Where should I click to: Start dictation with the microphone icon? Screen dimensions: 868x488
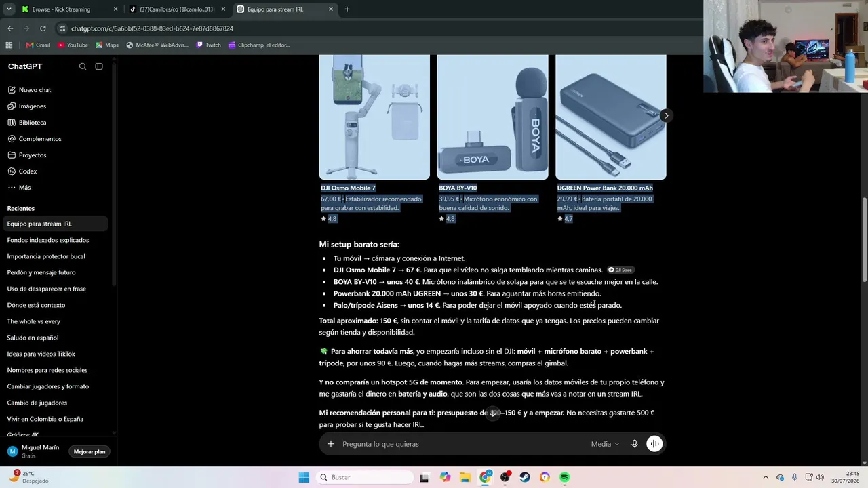[x=635, y=444]
